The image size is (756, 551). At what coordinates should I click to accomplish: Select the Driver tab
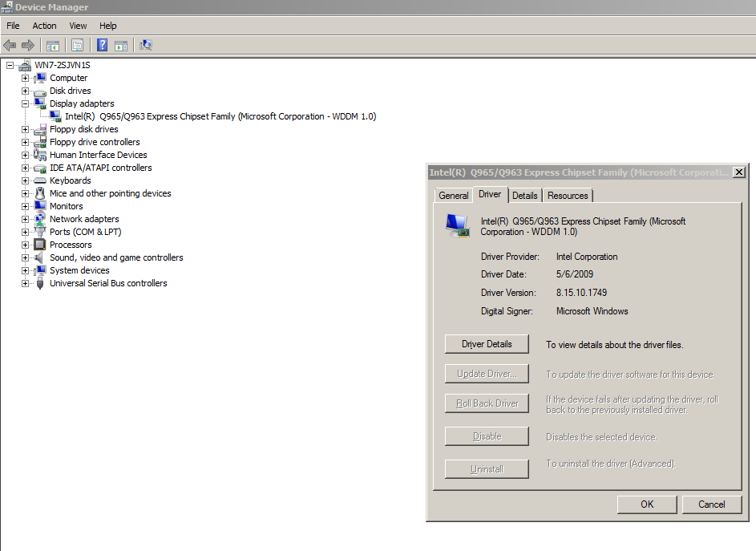click(490, 194)
